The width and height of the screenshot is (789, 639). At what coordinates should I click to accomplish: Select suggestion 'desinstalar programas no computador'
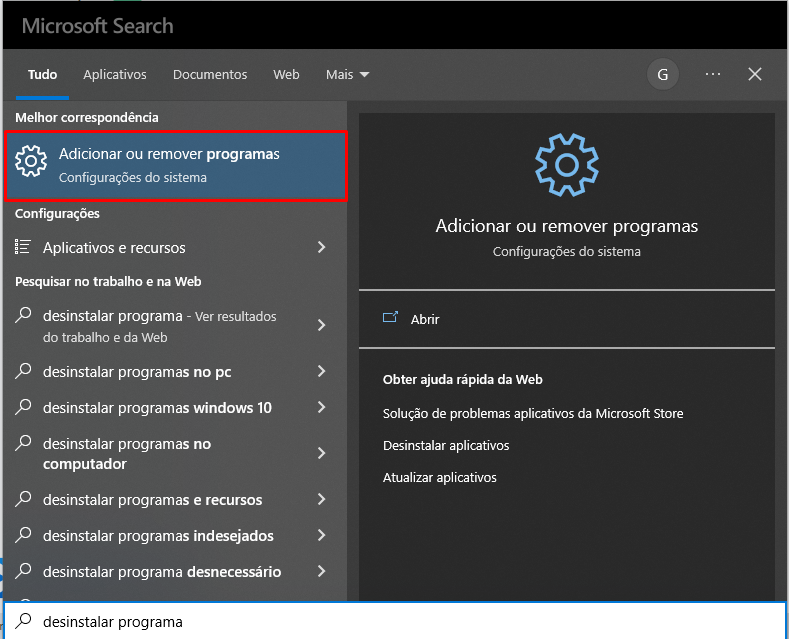click(x=176, y=454)
